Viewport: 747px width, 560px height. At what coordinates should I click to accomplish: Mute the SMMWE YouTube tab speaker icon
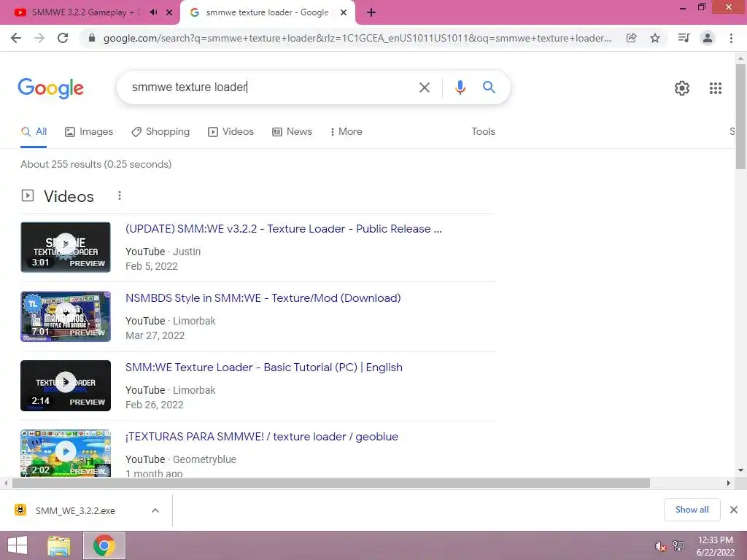click(x=153, y=12)
